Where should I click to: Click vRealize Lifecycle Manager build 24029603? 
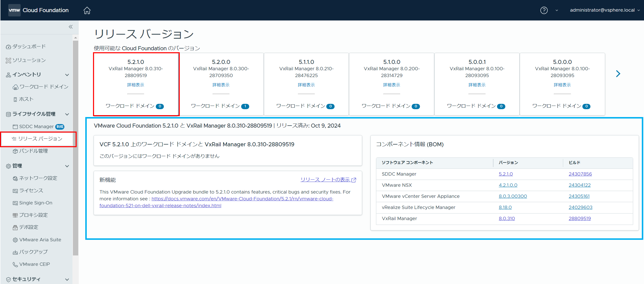(580, 207)
